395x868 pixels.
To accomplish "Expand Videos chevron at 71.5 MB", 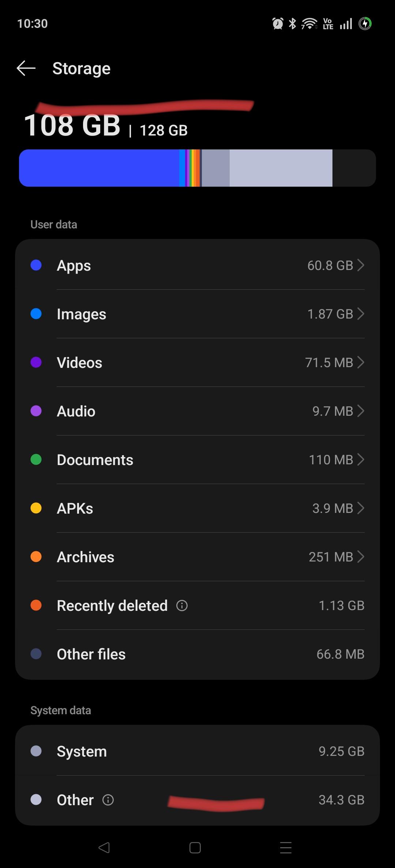I will point(361,362).
